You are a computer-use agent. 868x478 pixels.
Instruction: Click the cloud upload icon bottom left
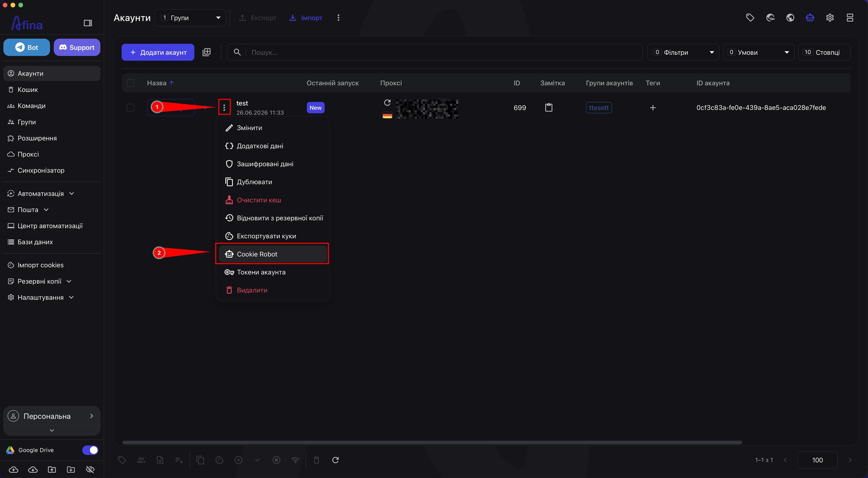pyautogui.click(x=14, y=470)
